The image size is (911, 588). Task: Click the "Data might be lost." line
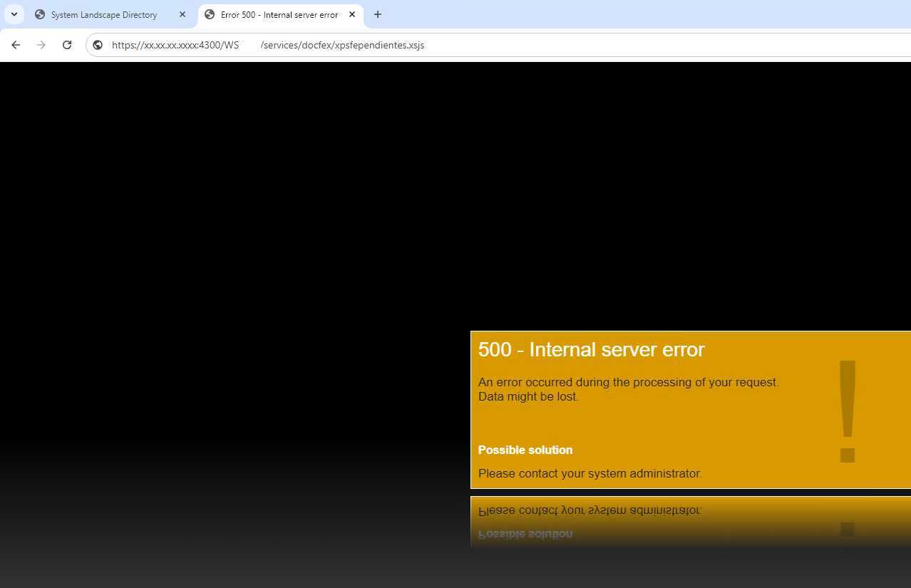pyautogui.click(x=528, y=397)
